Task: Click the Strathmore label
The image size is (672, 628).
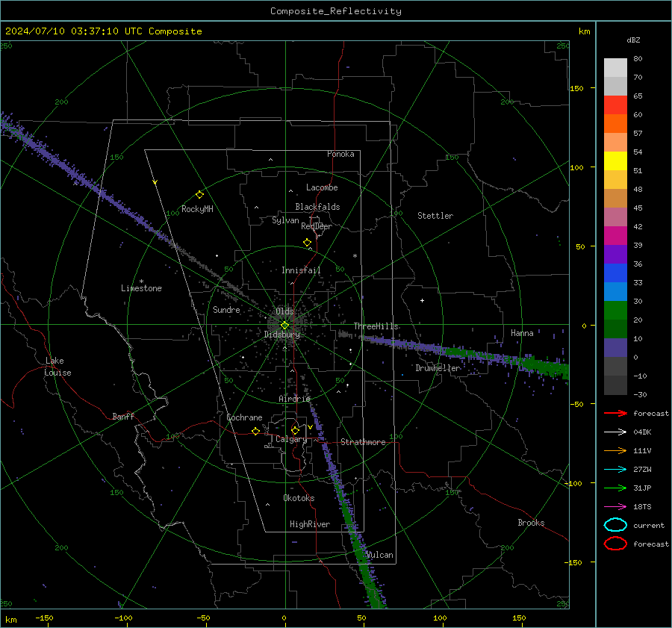Action: pyautogui.click(x=363, y=442)
